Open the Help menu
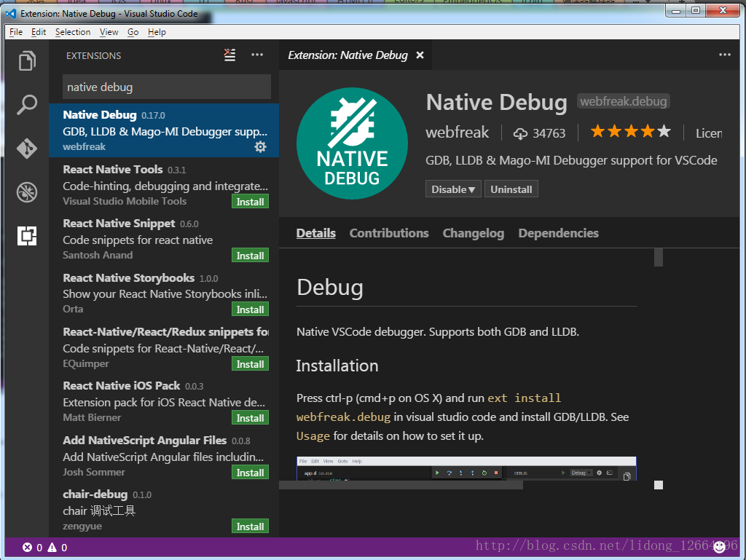Viewport: 746px width, 560px height. pyautogui.click(x=157, y=32)
